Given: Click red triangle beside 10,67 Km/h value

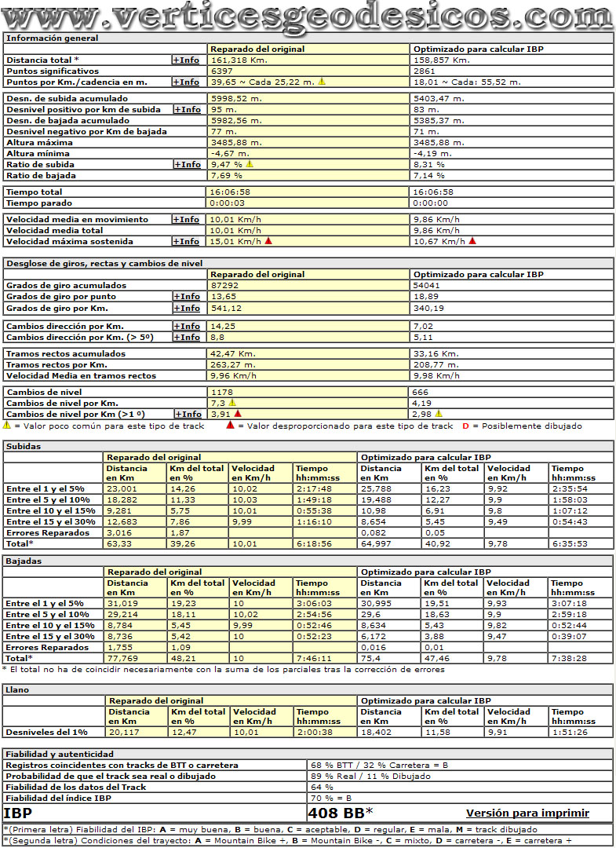Looking at the screenshot, I should 472,241.
